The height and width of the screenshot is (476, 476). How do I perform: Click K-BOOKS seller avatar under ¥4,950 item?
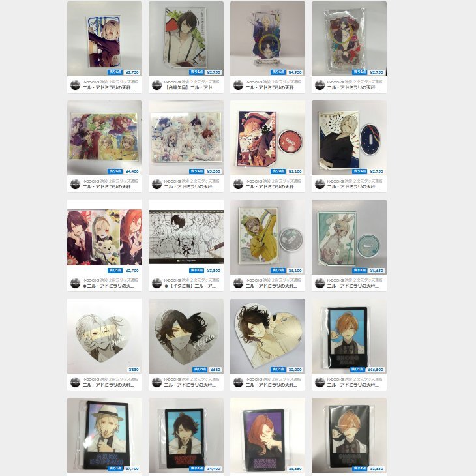tap(238, 85)
